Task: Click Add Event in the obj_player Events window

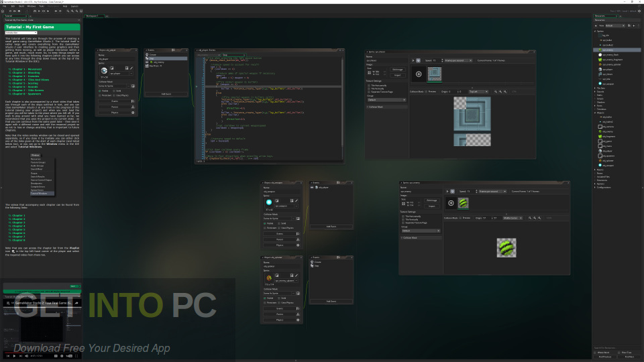Action: (x=166, y=94)
